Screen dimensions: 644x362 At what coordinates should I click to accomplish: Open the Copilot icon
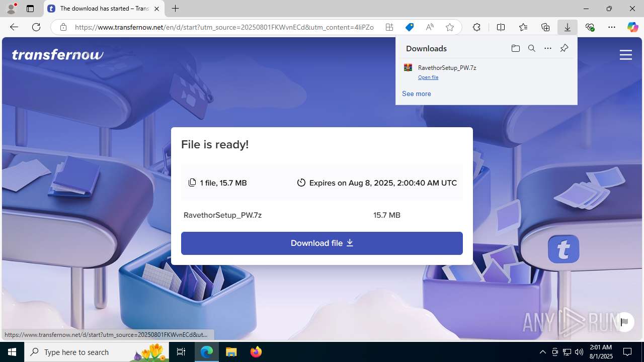tap(633, 27)
